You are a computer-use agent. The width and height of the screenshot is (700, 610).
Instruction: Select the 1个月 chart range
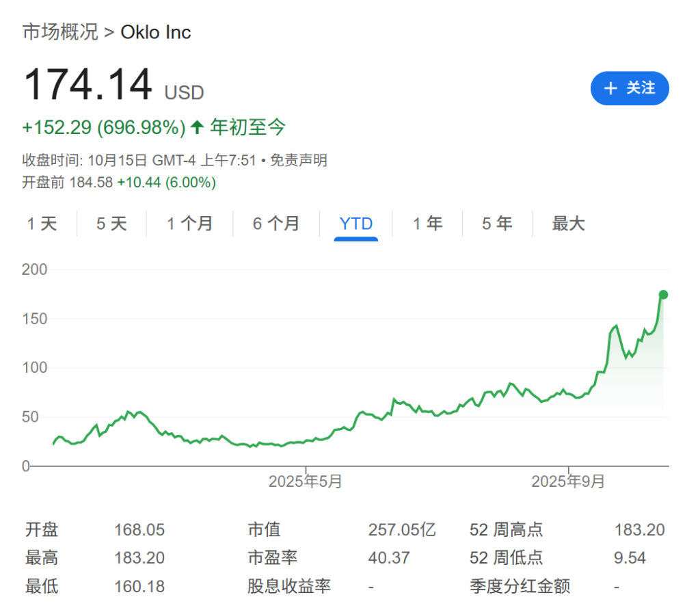click(189, 224)
